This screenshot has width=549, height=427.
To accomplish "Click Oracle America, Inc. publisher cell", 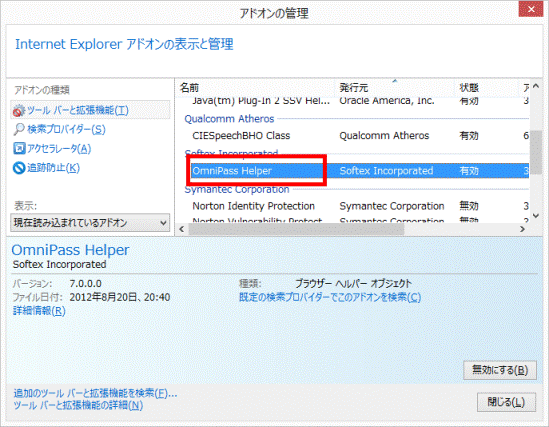I will point(387,101).
